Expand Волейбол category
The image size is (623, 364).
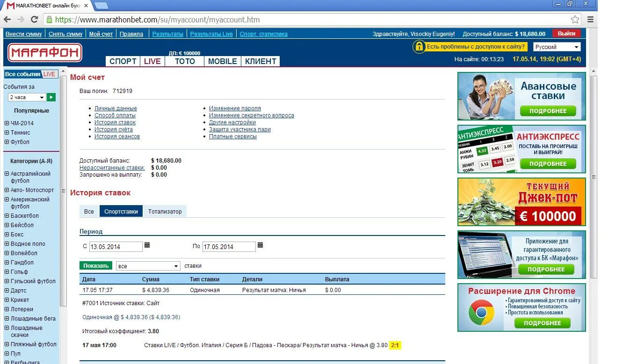pyautogui.click(x=7, y=253)
